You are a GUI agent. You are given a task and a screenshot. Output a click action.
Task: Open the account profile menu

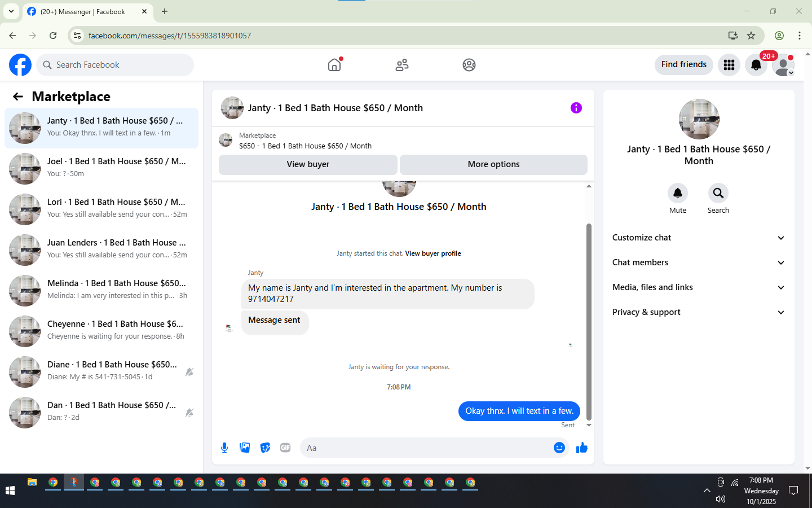coord(783,65)
